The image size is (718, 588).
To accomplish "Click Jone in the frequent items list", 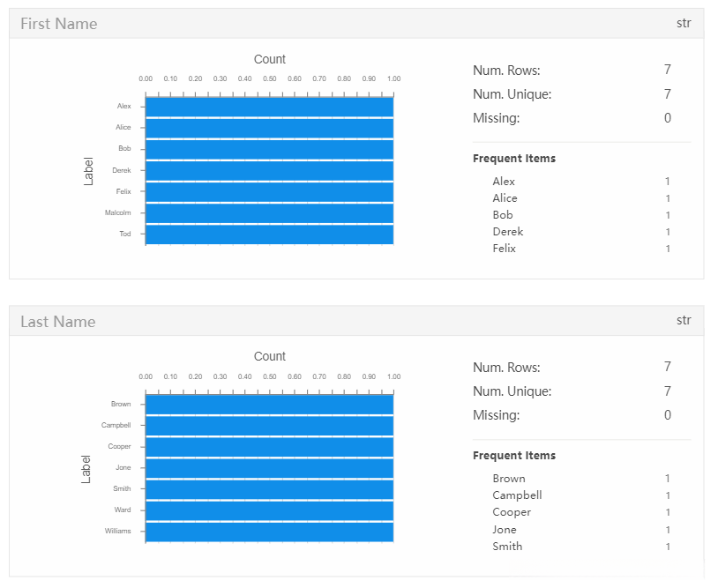I will pos(505,530).
